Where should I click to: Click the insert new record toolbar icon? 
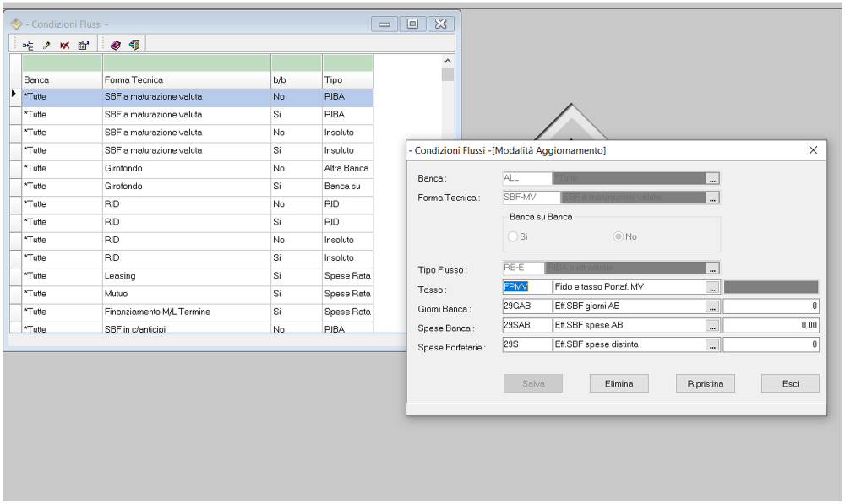pos(29,45)
